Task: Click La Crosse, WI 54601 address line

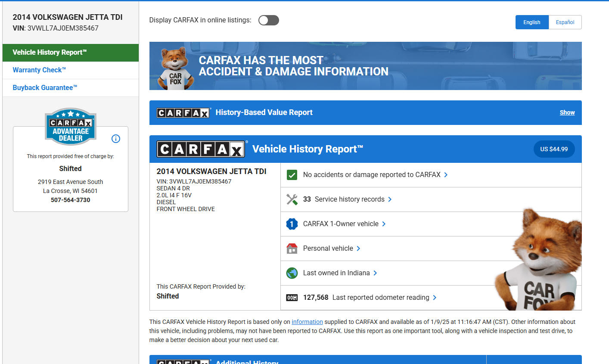Action: (71, 191)
